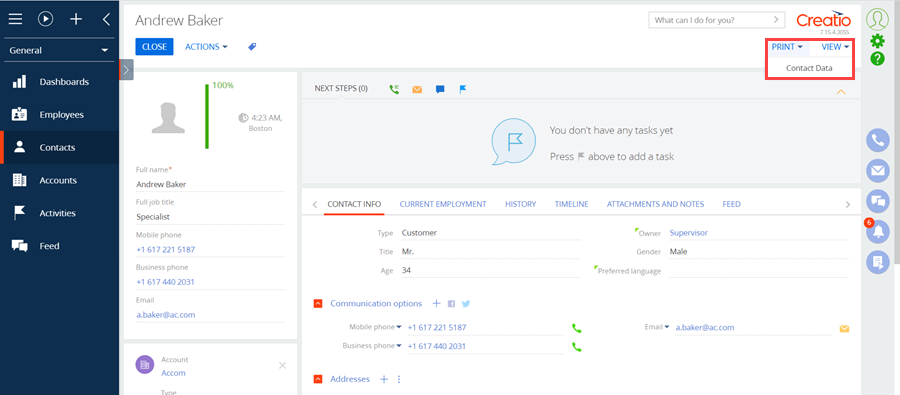This screenshot has width=900, height=395.
Task: Click the run process play icon
Action: pyautogui.click(x=45, y=19)
